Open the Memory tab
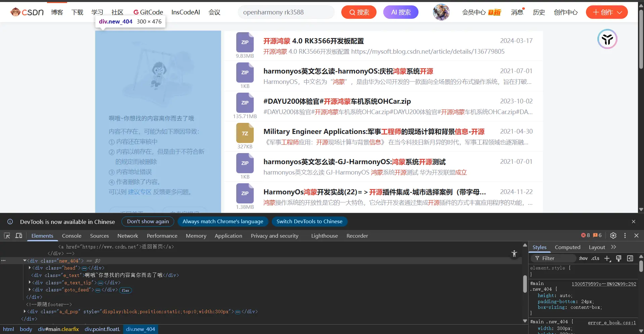The height and width of the screenshot is (334, 644). (196, 236)
